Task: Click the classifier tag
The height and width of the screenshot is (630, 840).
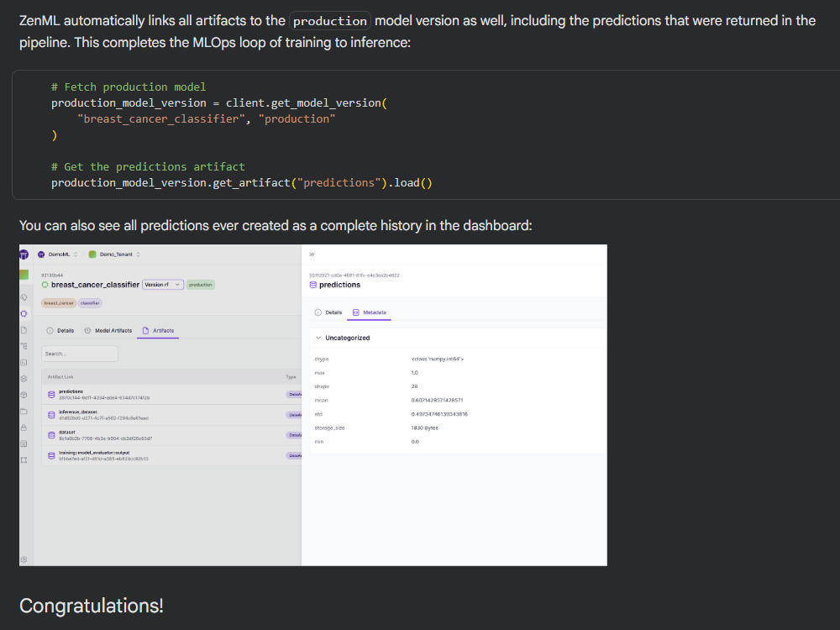Action: [x=90, y=303]
